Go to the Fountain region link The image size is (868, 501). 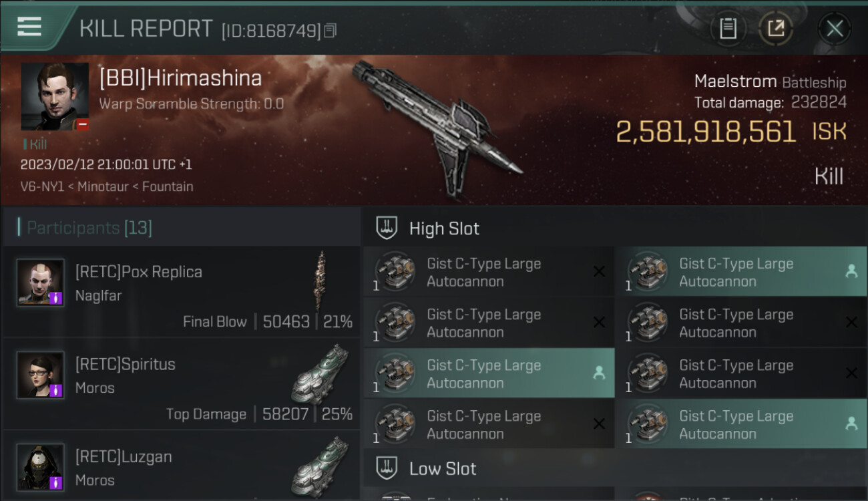click(168, 186)
